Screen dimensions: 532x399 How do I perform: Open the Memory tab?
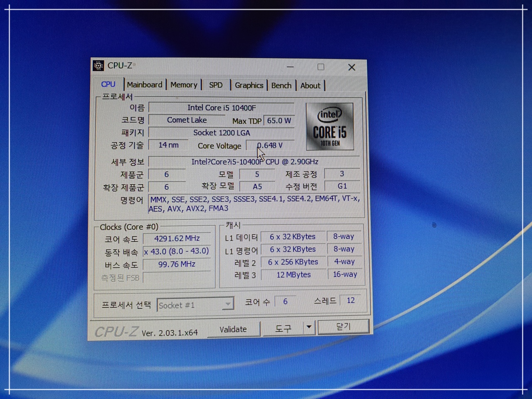pyautogui.click(x=184, y=85)
